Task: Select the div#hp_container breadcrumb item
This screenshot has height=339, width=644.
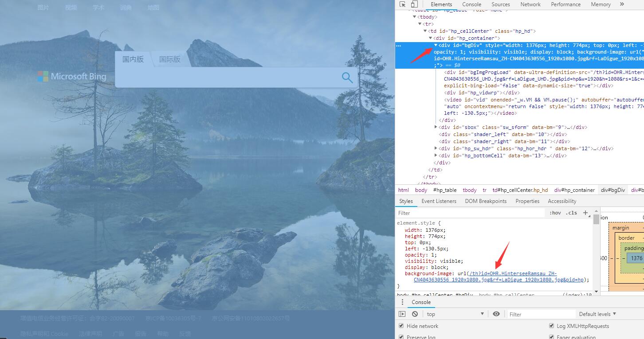Action: (x=574, y=190)
